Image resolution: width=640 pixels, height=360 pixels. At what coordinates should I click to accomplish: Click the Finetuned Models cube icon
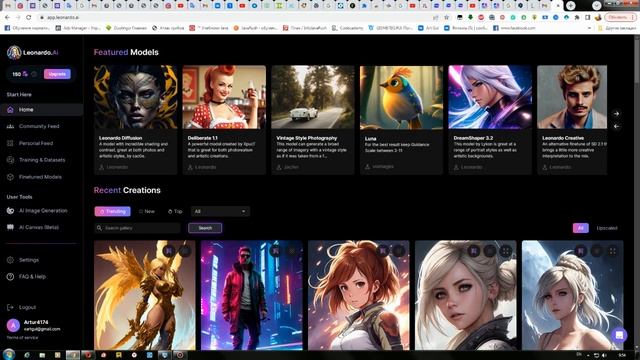[10, 177]
